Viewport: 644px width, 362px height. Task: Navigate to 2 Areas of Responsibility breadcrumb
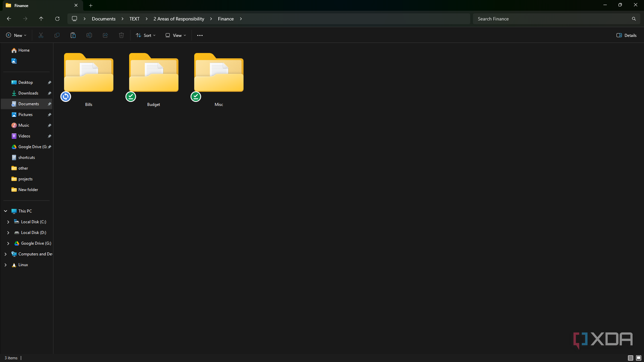click(x=179, y=19)
